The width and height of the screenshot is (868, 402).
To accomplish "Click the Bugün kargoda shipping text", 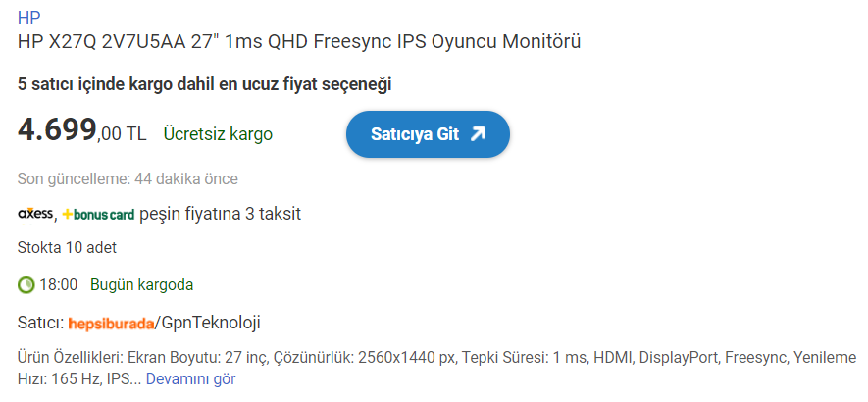I will [141, 285].
